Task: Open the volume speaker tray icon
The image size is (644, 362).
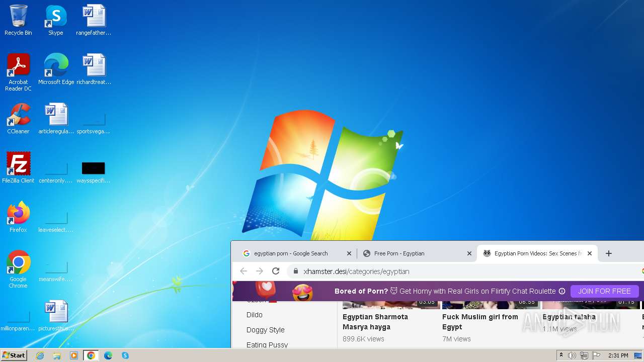Action: (572, 355)
